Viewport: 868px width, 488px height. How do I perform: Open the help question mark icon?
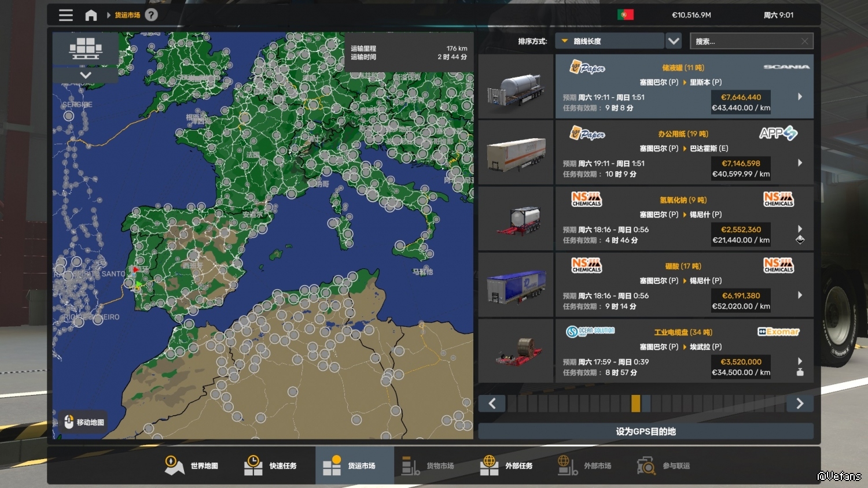(151, 15)
